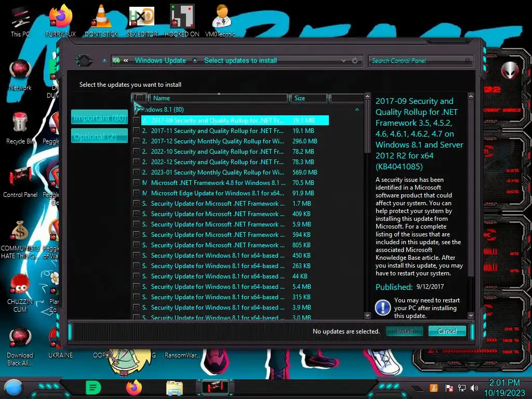Open the VMOTechnic desktop icon
This screenshot has height=399, width=532.
(222, 21)
